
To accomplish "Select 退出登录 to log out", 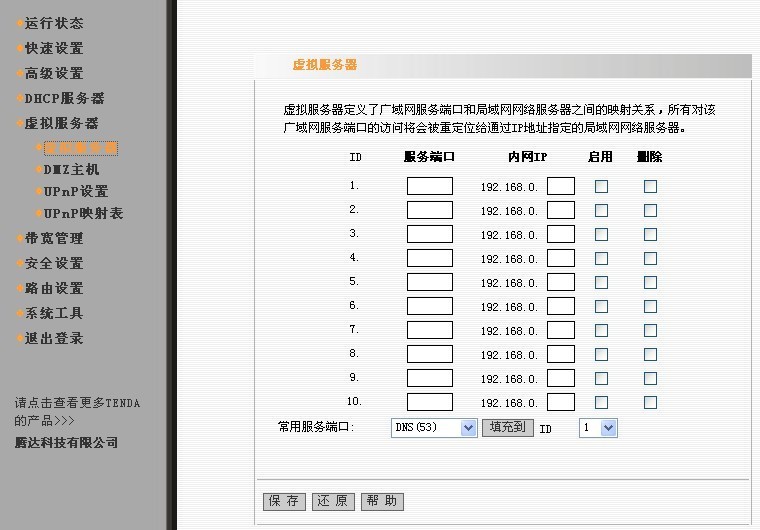I will (54, 338).
